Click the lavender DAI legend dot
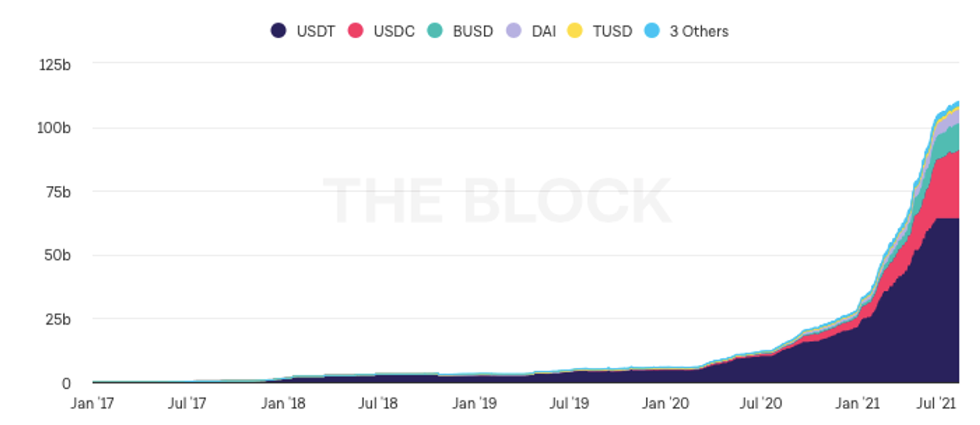This screenshot has height=425, width=980. pyautogui.click(x=514, y=30)
